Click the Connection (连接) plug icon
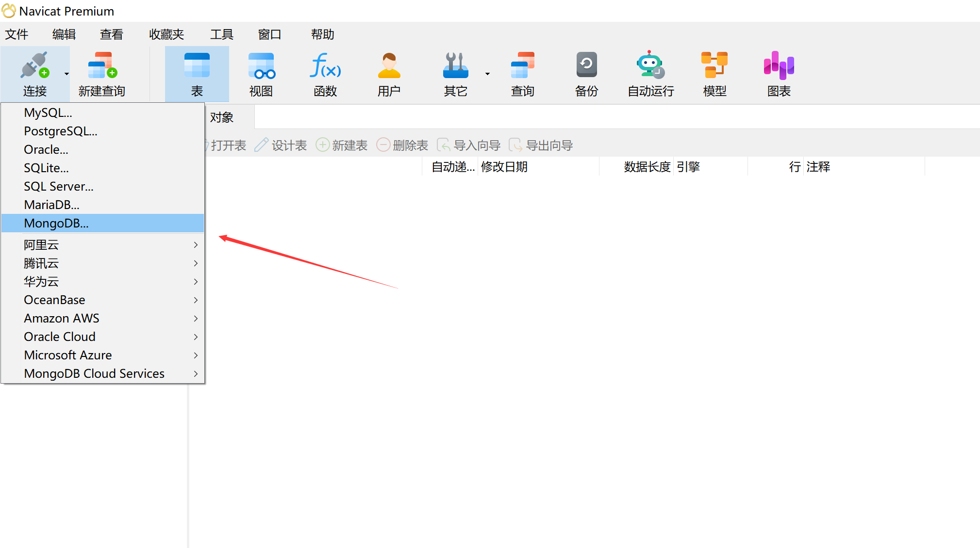Screen dimensions: 980x548 [x=34, y=65]
